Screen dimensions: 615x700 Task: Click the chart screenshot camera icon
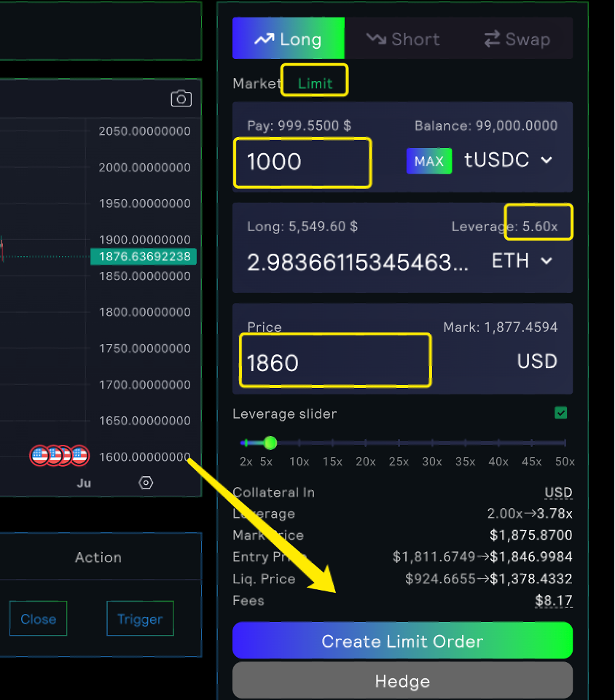tap(181, 98)
